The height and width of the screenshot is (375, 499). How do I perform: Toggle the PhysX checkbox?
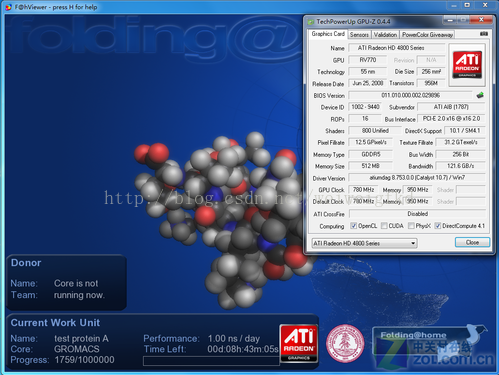pos(411,226)
